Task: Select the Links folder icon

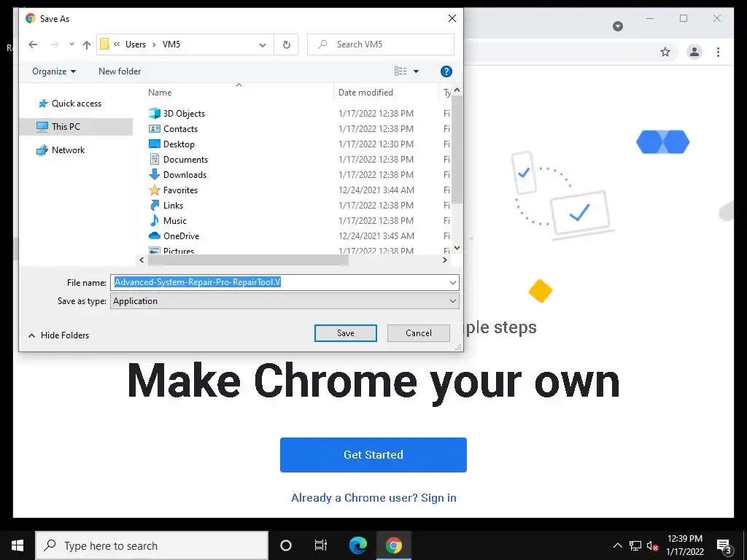Action: 155,205
